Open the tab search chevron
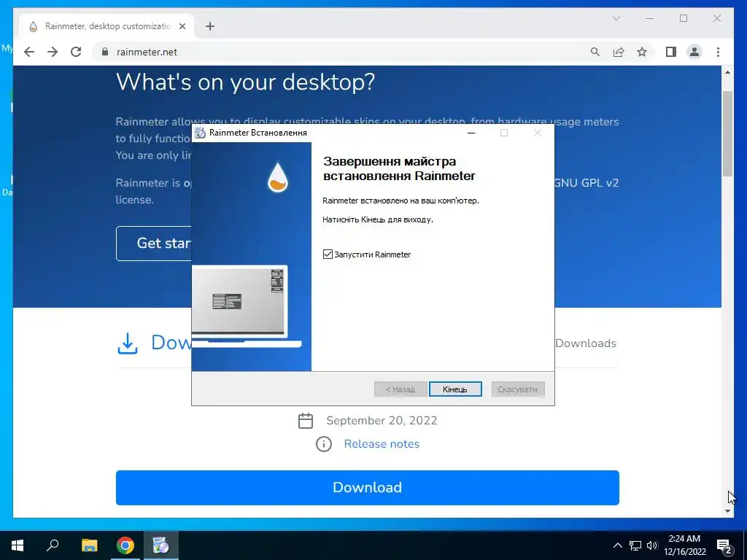Image resolution: width=747 pixels, height=560 pixels. pyautogui.click(x=616, y=18)
